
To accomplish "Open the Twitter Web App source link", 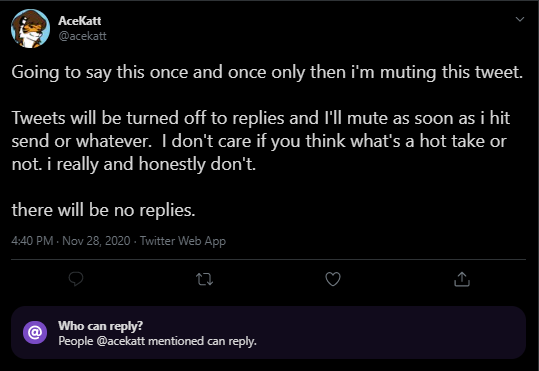I will point(183,241).
